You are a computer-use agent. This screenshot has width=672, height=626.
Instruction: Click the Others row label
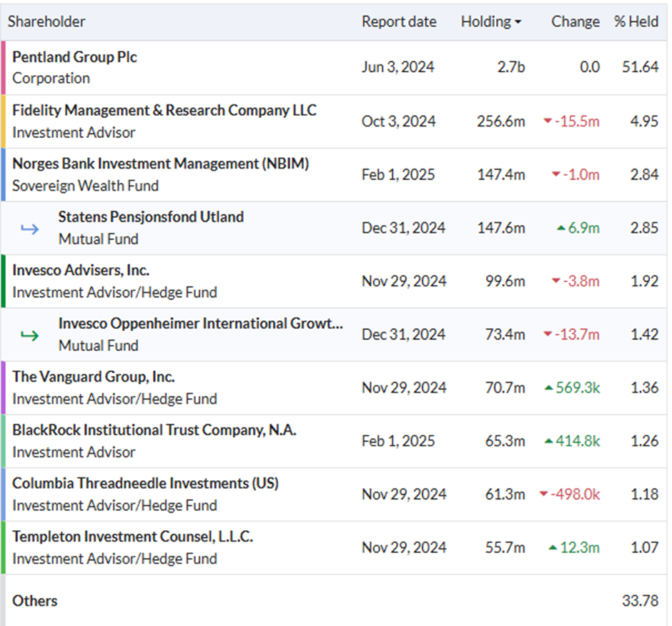pos(35,601)
